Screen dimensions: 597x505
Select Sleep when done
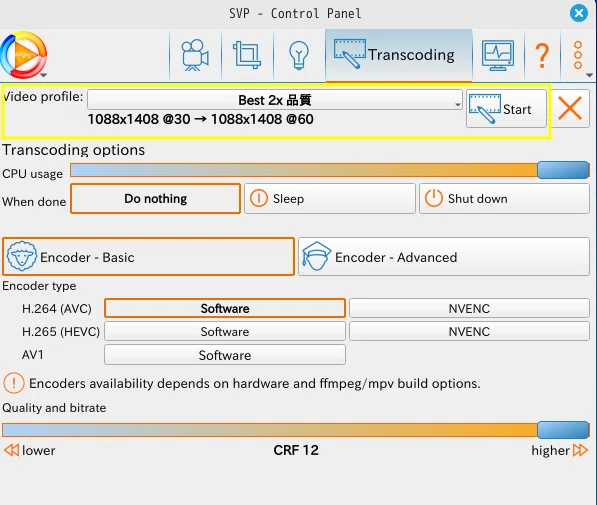pos(330,198)
